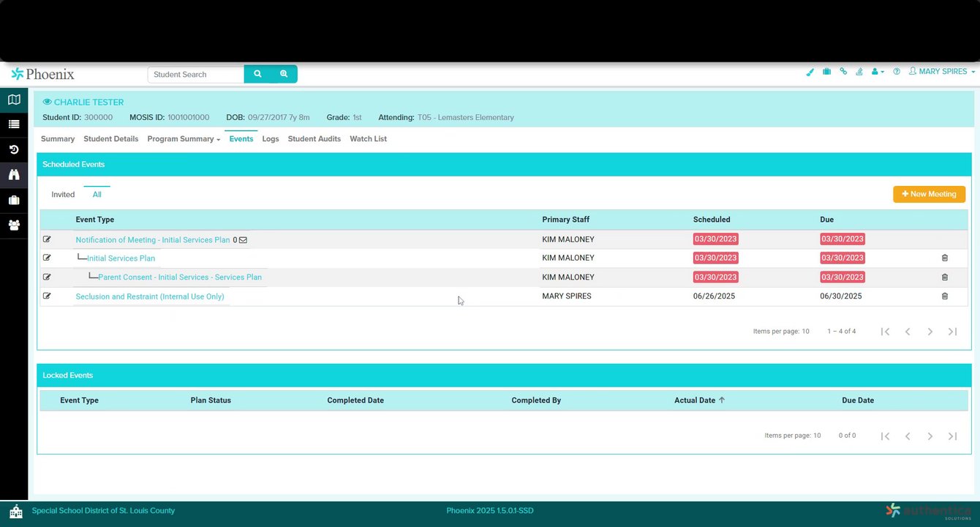The image size is (980, 527).
Task: Click the New Meeting button
Action: 929,194
